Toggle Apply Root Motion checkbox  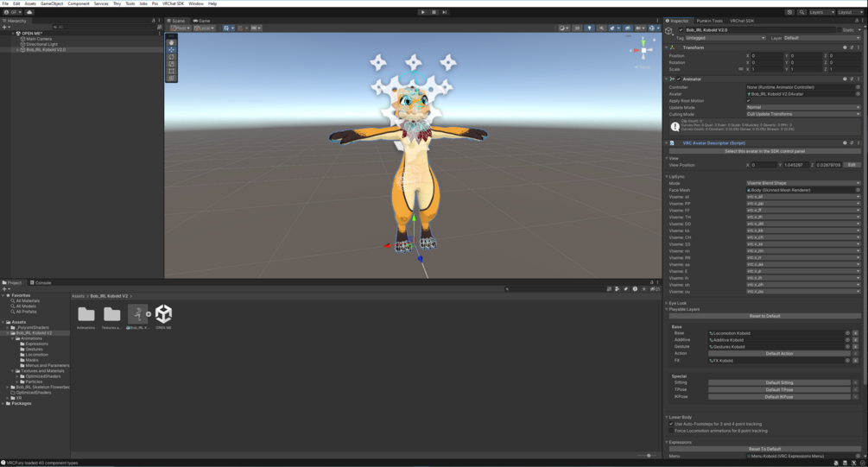(749, 101)
